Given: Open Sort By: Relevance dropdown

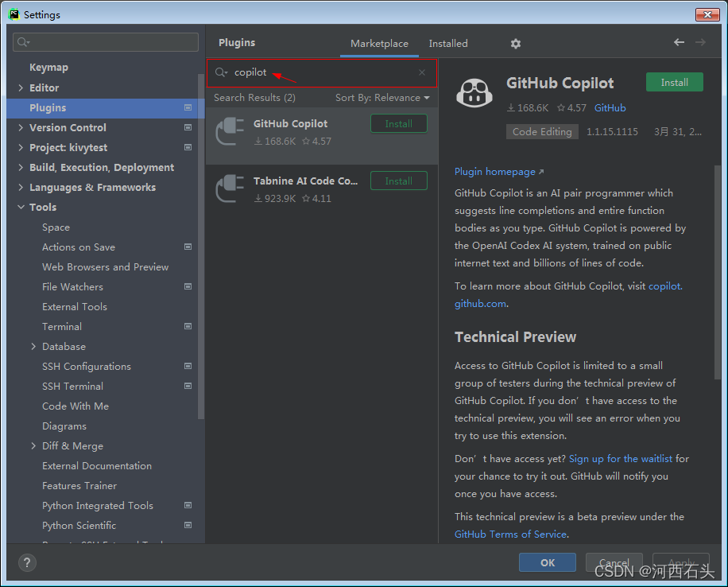Looking at the screenshot, I should point(382,98).
